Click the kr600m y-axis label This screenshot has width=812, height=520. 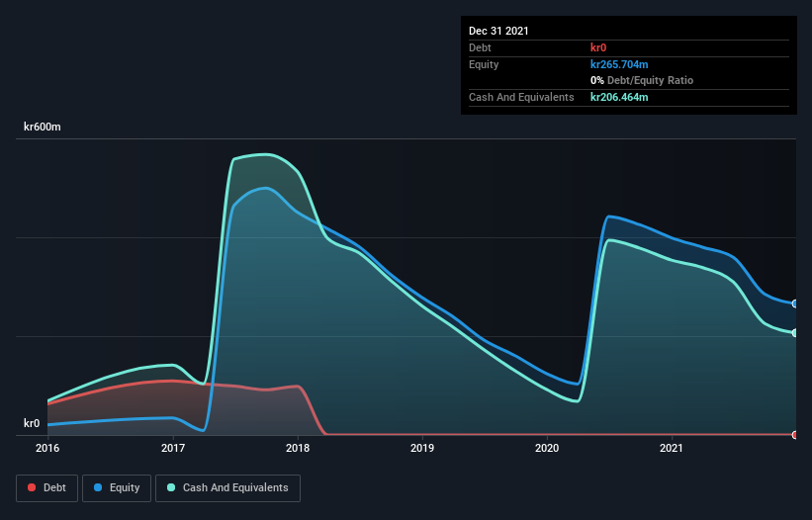point(43,127)
